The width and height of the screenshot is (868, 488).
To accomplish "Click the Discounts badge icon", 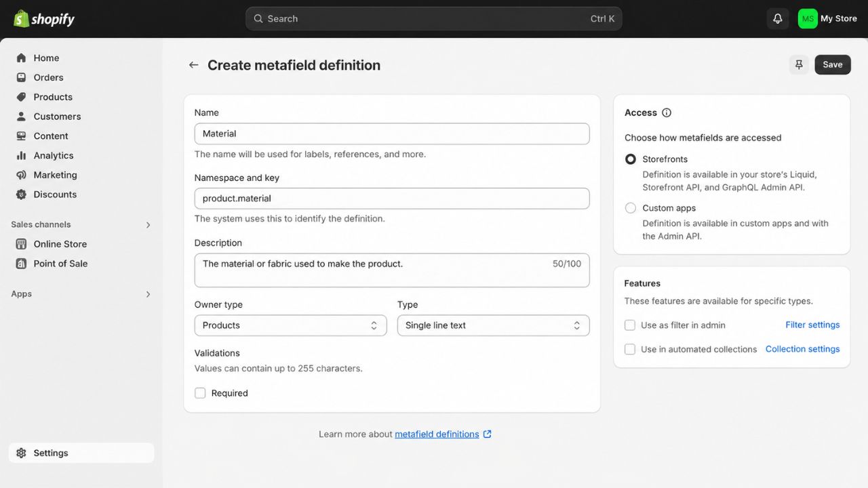I will pyautogui.click(x=21, y=194).
